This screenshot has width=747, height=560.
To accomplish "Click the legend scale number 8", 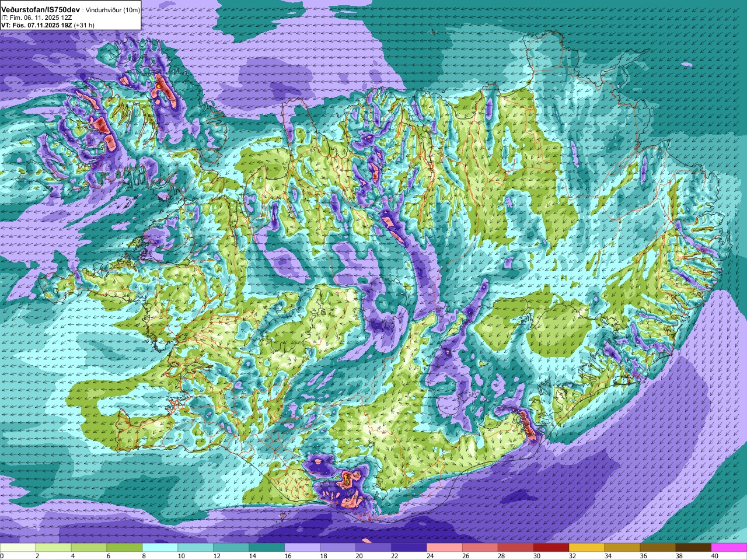I will pos(144,556).
